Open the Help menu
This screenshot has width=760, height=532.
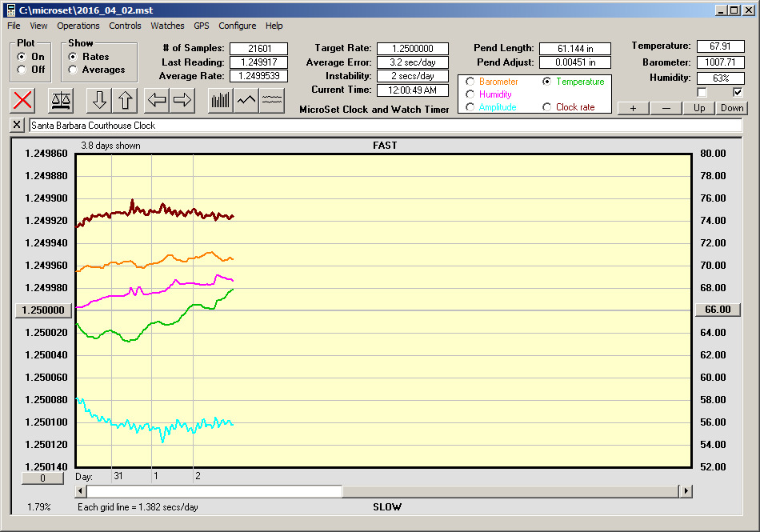coord(274,26)
